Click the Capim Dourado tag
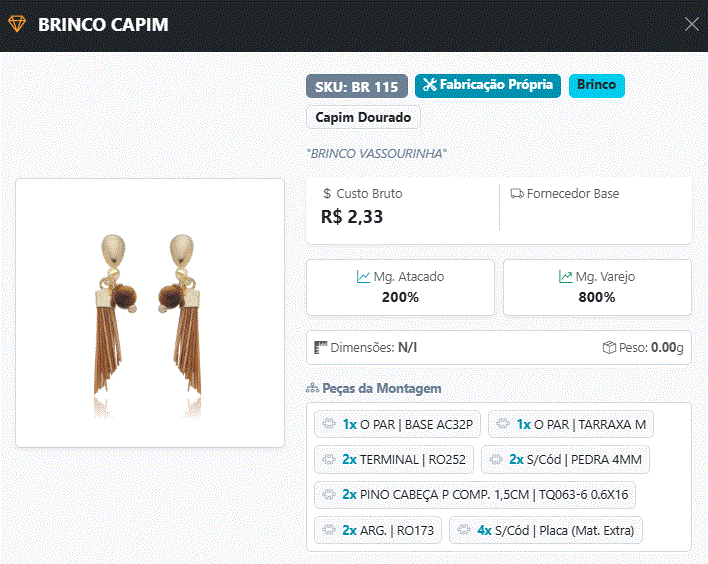 [363, 117]
